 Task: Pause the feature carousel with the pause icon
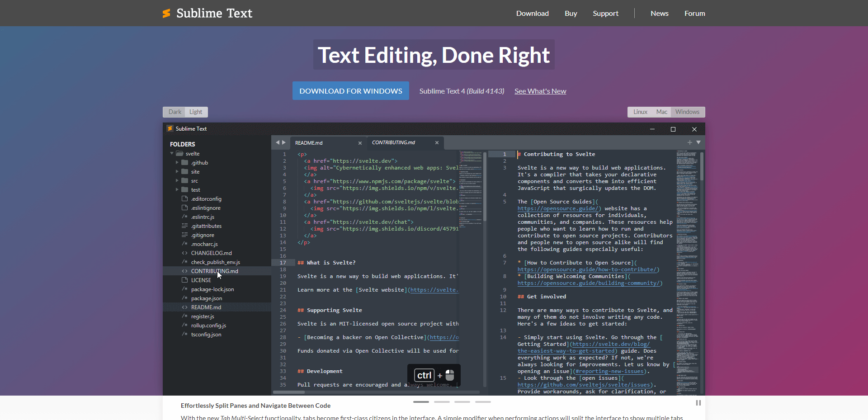pos(698,402)
